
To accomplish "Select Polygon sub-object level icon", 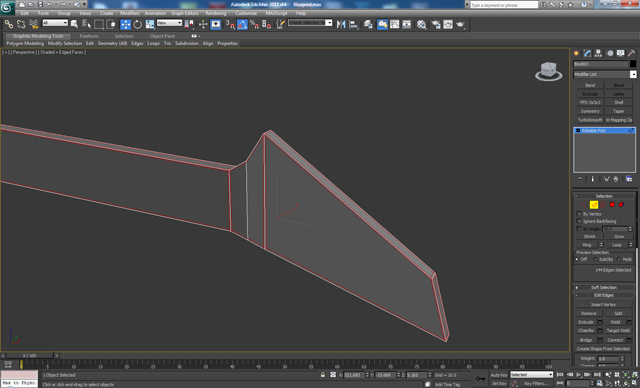I will coord(612,204).
